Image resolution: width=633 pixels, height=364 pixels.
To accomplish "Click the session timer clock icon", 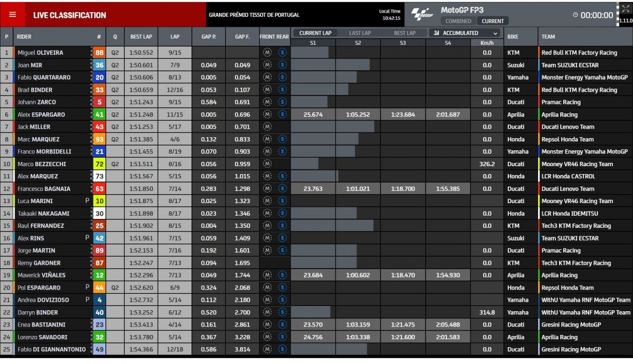I will pos(576,16).
